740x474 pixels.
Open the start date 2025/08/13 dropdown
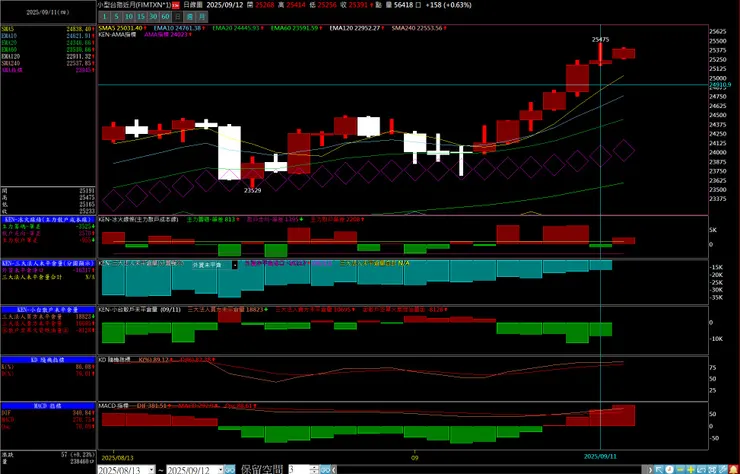click(151, 469)
